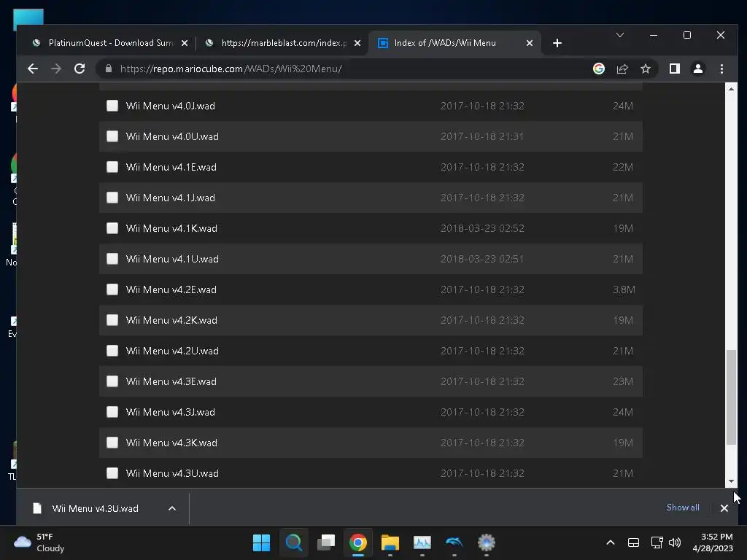Viewport: 747px width, 560px height.
Task: Open a new browser tab
Action: pyautogui.click(x=557, y=43)
